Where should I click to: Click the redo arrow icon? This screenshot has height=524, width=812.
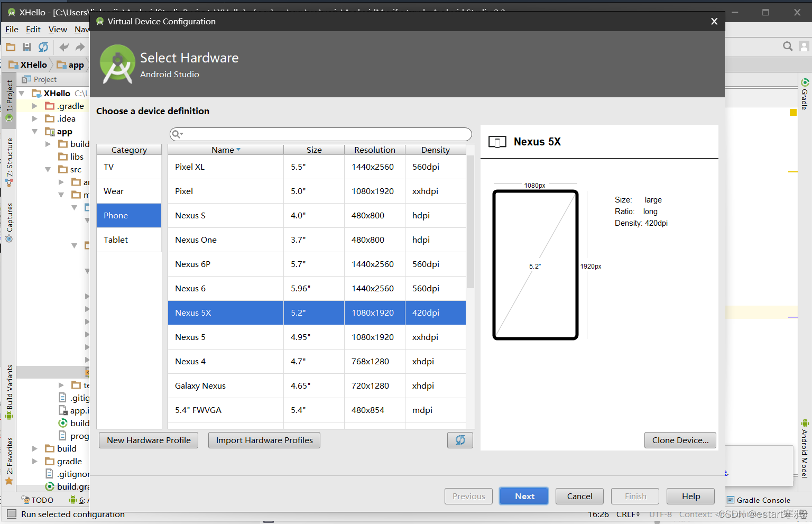coord(80,47)
